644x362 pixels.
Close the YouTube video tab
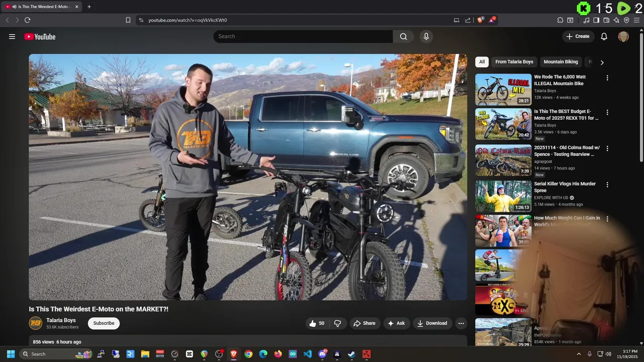coord(76,7)
